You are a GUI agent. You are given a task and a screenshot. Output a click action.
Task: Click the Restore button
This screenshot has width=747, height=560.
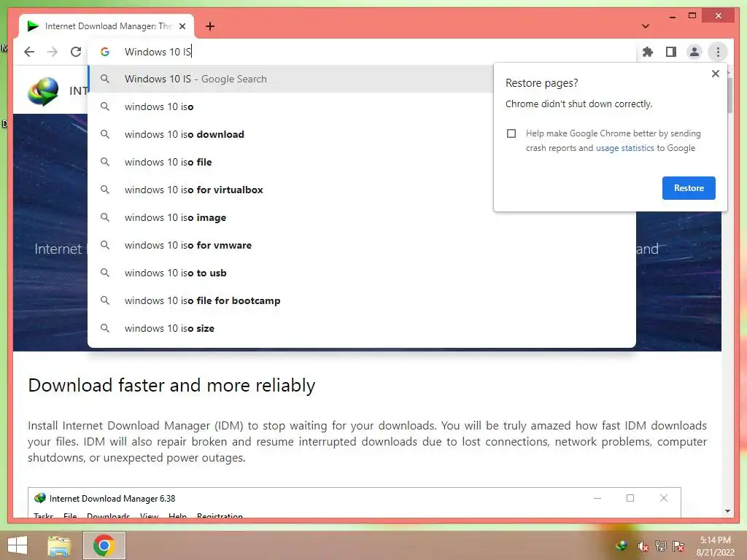tap(689, 188)
